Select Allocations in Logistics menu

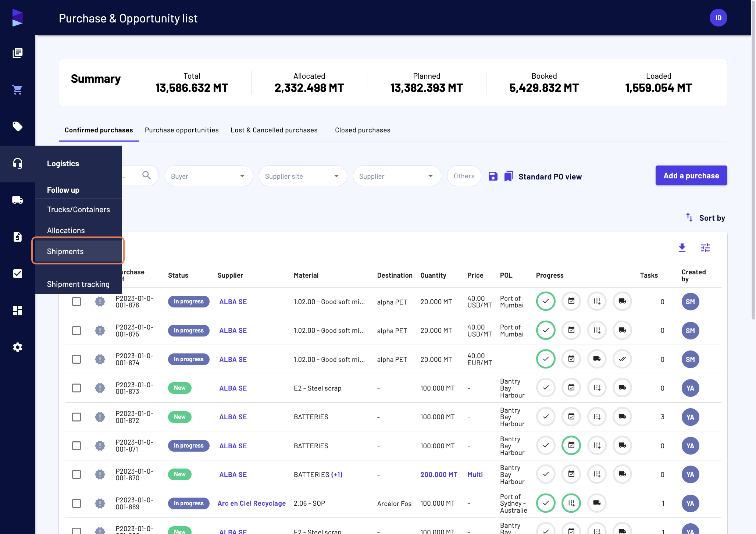78,231
